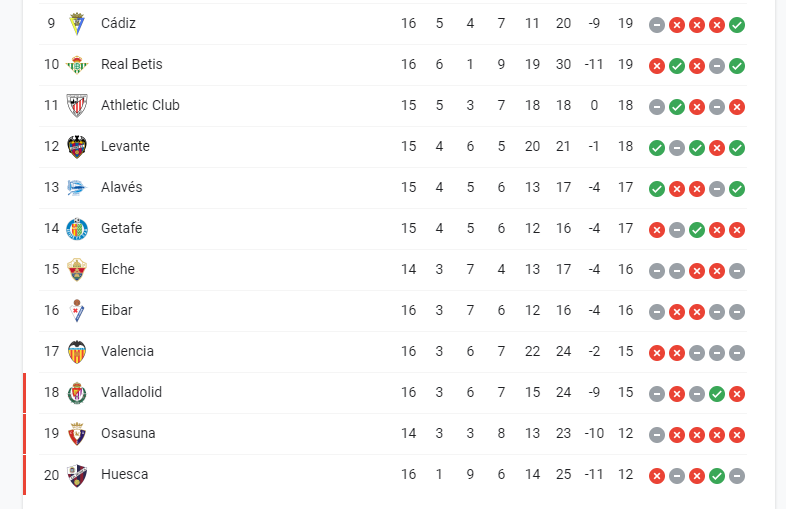Click the Alavés crest icon
This screenshot has height=509, width=786.
point(77,188)
